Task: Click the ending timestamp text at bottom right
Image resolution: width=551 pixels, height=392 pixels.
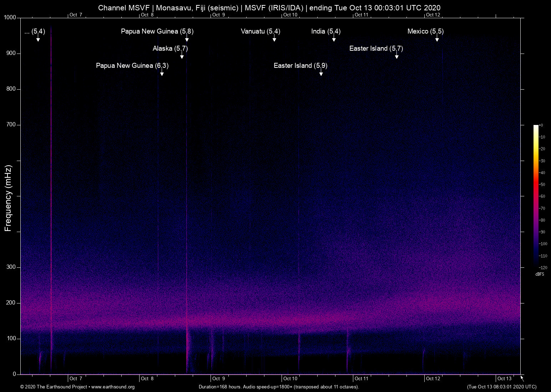Action: tap(502, 387)
